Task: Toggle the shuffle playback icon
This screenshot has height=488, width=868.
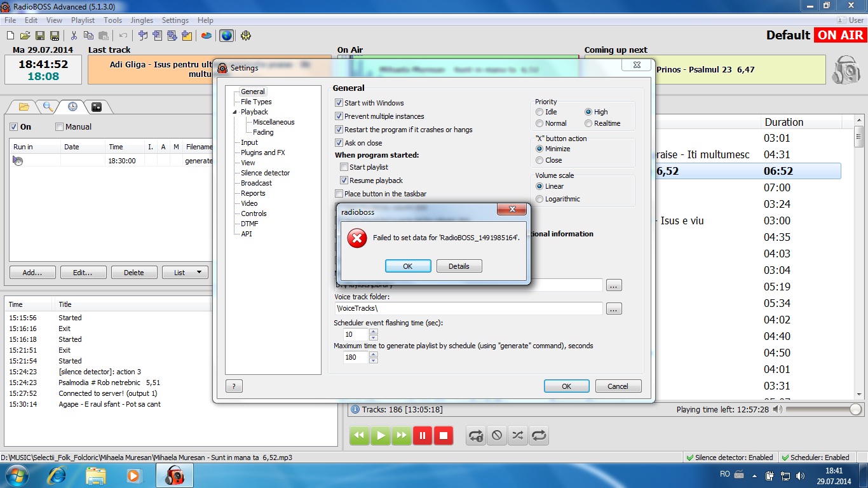Action: click(518, 435)
